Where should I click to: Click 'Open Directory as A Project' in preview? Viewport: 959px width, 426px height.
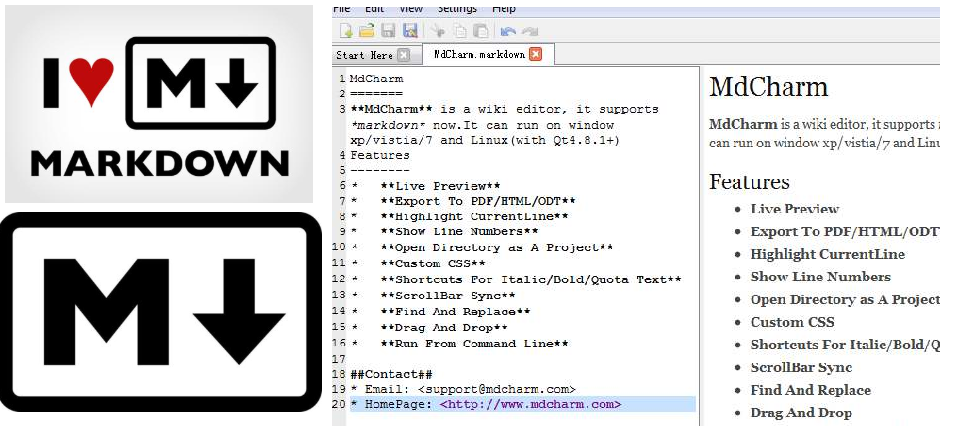tap(845, 299)
